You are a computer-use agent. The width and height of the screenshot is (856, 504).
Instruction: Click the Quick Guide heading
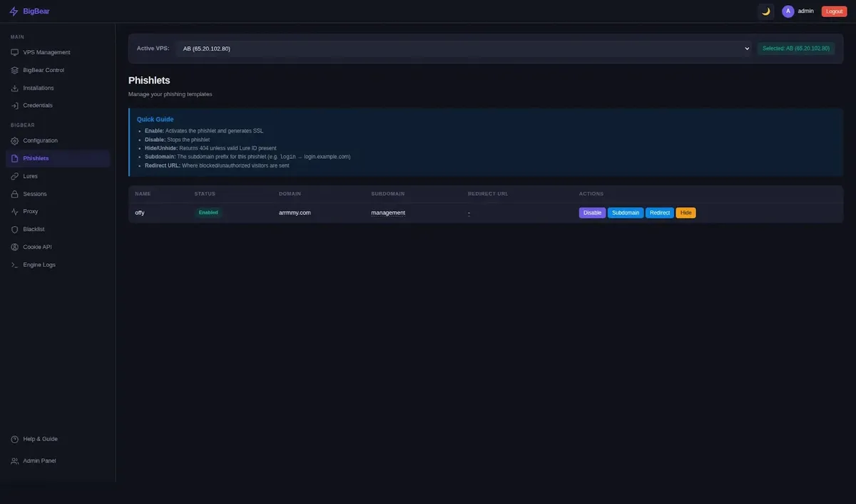[x=156, y=120]
